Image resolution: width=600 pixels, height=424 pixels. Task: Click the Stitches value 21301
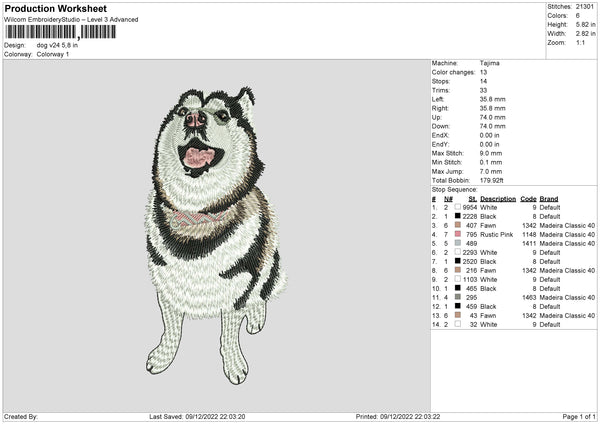pyautogui.click(x=585, y=7)
